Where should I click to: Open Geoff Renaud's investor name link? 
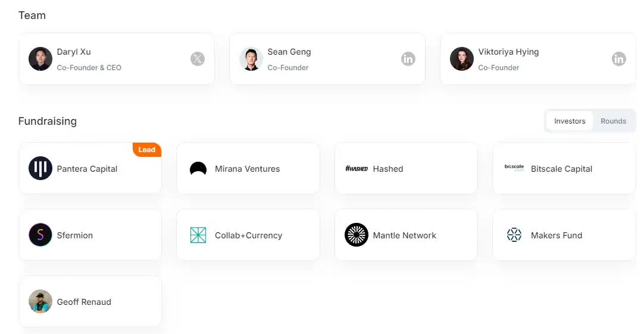[84, 302]
